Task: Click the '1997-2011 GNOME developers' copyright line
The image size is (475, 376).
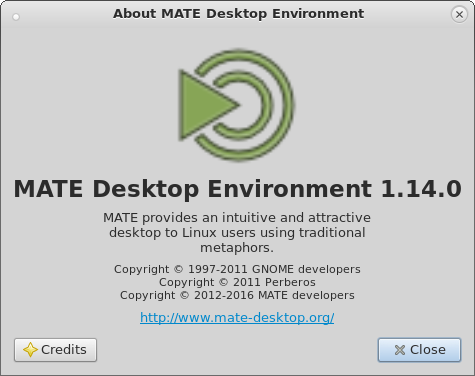Action: click(237, 269)
